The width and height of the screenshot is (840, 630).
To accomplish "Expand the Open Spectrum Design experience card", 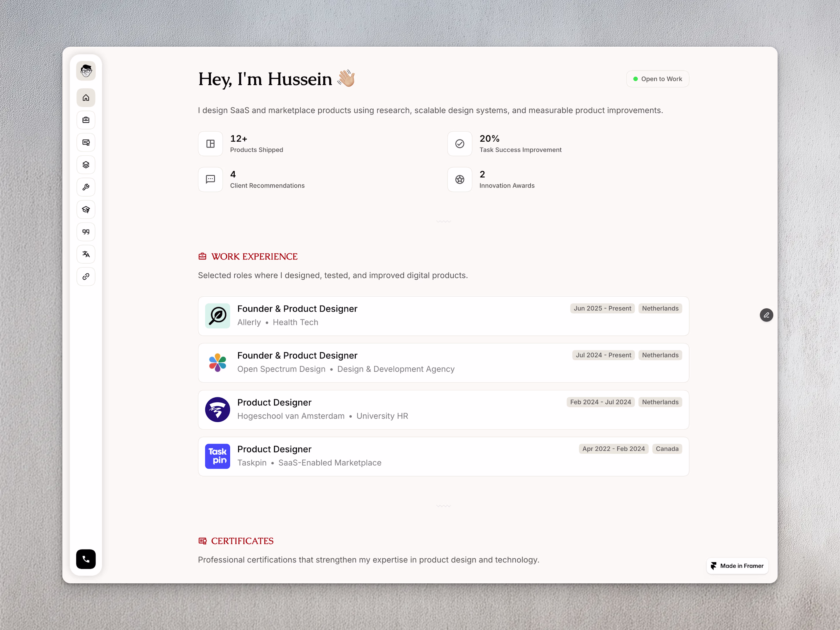I will point(443,363).
